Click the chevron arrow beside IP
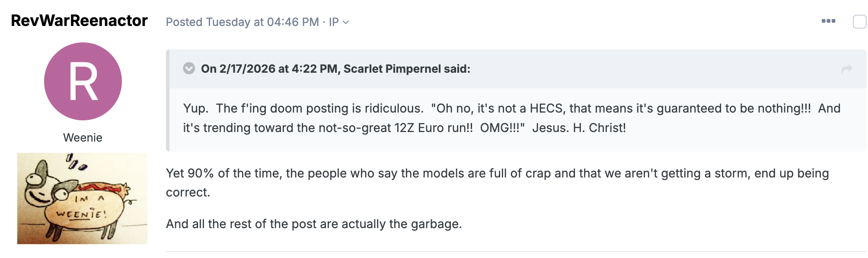868x258 pixels. [x=346, y=23]
